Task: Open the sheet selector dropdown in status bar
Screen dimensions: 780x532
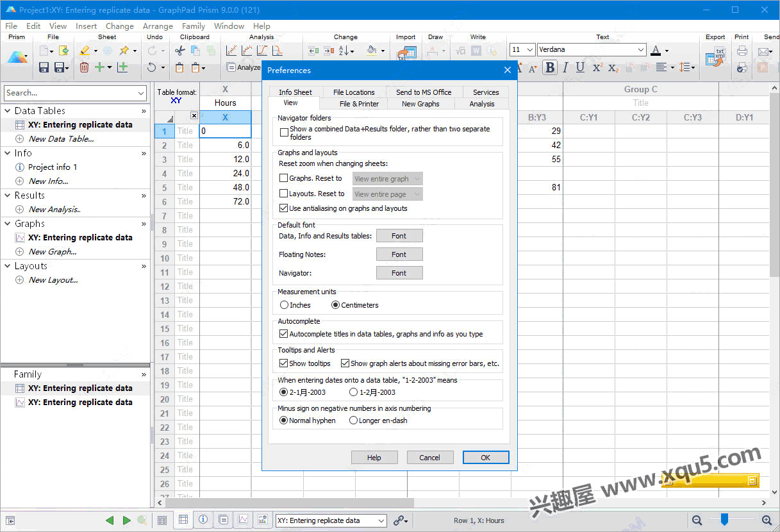Action: tap(381, 520)
